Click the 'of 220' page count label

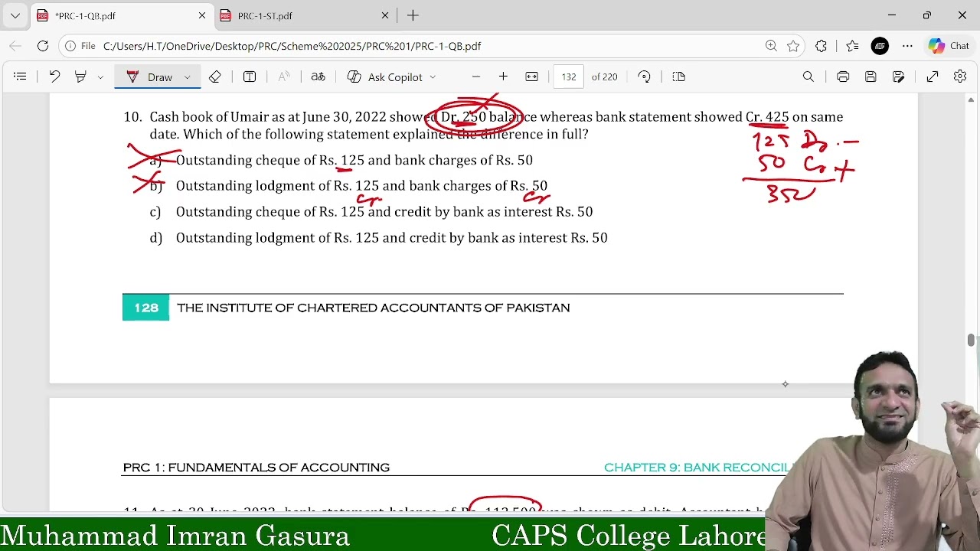(604, 77)
